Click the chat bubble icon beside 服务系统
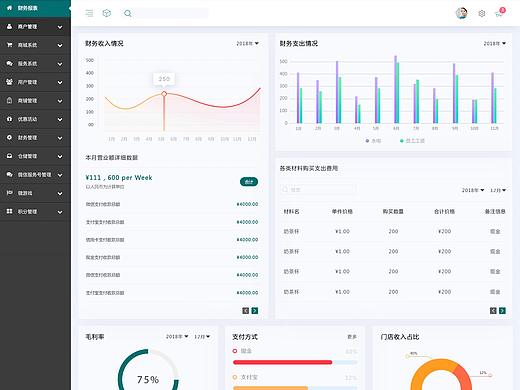520x390 pixels. pos(9,63)
